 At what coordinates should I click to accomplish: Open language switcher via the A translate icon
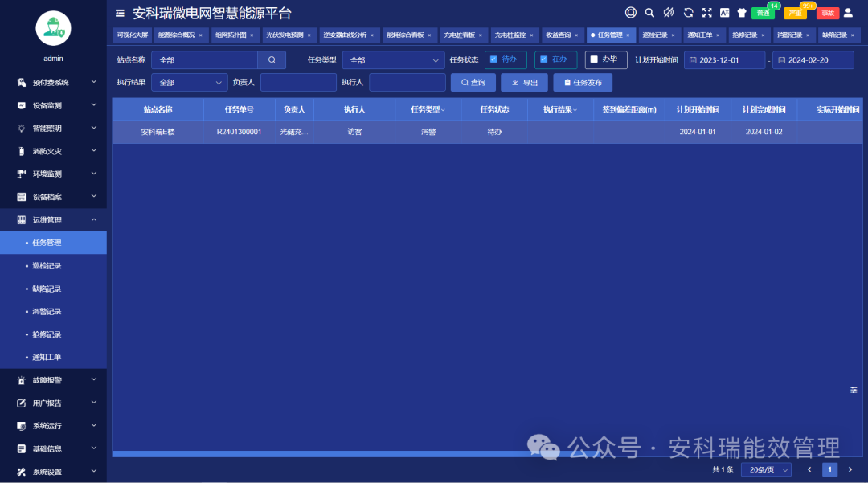pyautogui.click(x=724, y=13)
